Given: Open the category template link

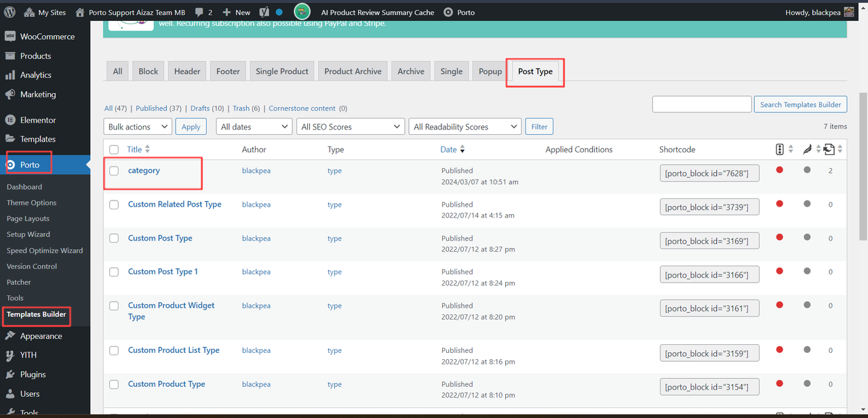Looking at the screenshot, I should [144, 171].
